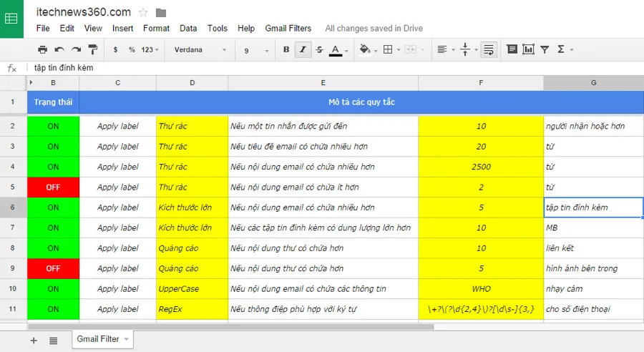Toggle strikethrough formatting

(319, 49)
